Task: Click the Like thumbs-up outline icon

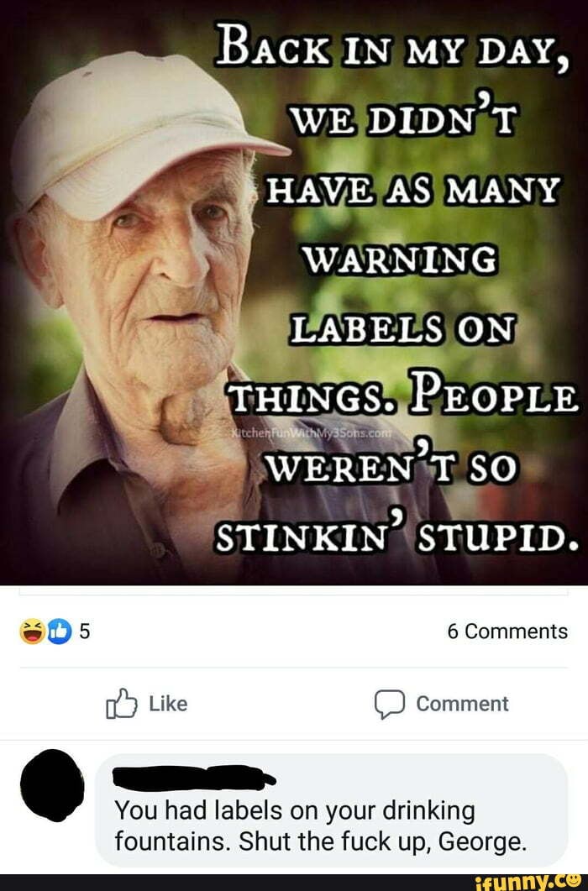Action: tap(122, 704)
